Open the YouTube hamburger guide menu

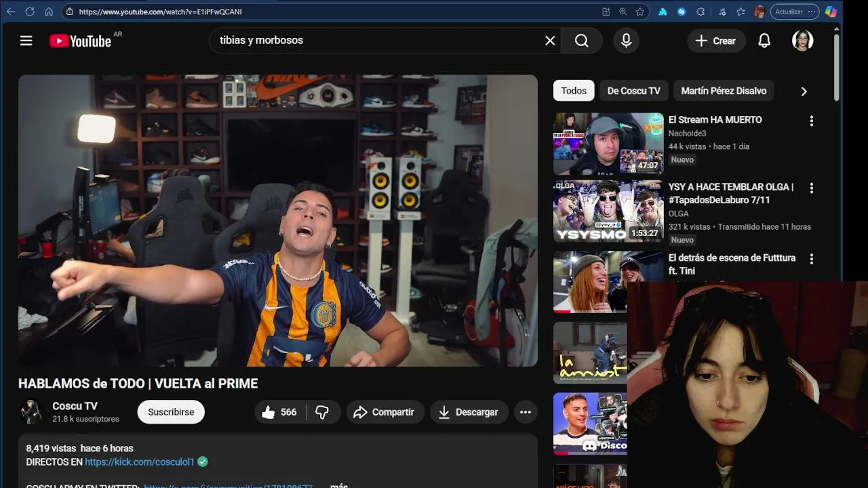point(26,41)
